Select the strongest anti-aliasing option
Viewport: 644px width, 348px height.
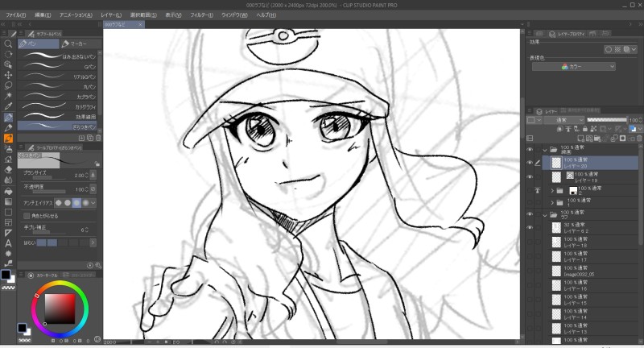coord(85,202)
